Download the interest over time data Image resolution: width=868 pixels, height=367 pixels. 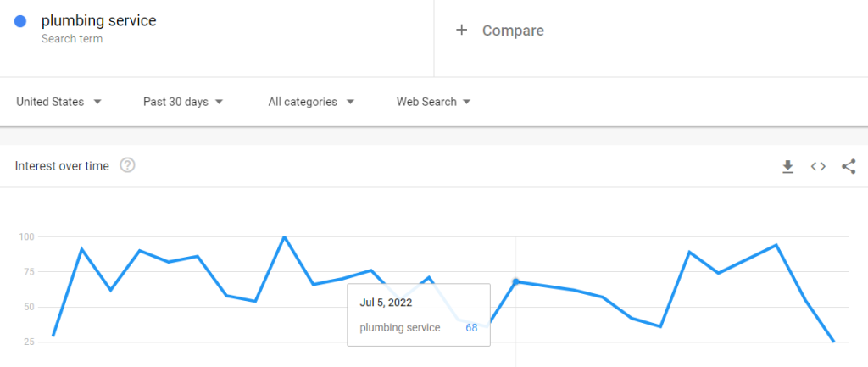[787, 167]
